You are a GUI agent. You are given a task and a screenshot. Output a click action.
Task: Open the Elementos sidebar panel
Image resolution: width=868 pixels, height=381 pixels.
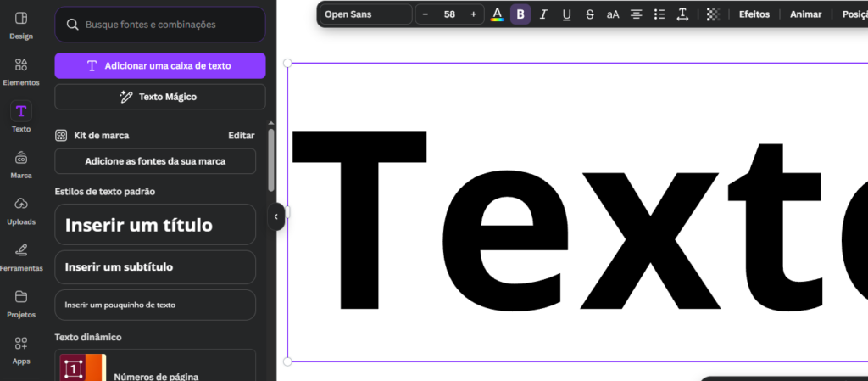pos(21,71)
